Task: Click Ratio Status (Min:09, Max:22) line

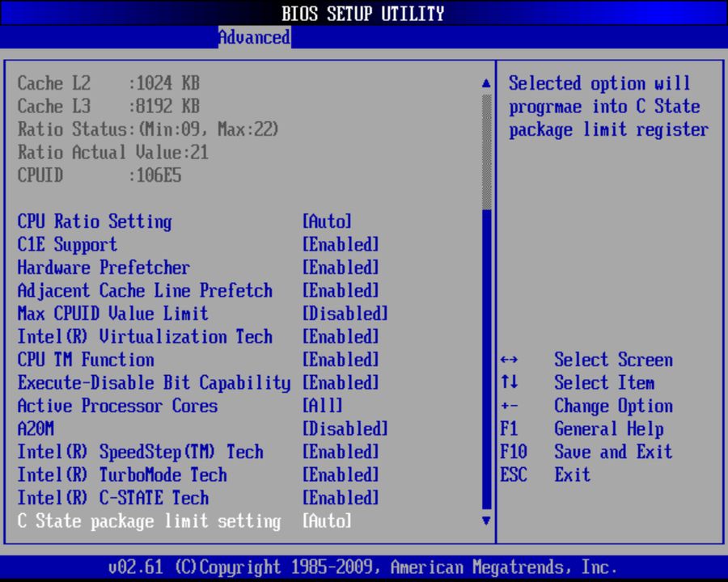Action: point(148,129)
